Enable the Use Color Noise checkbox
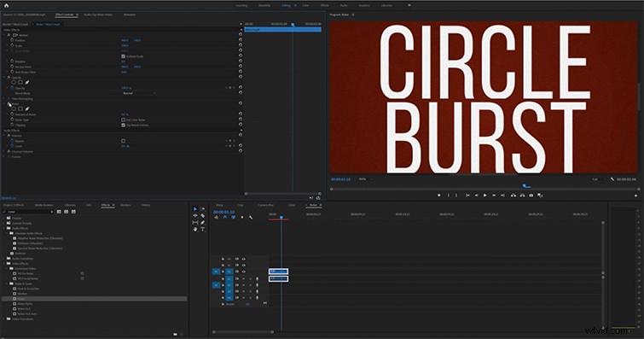 click(123, 120)
